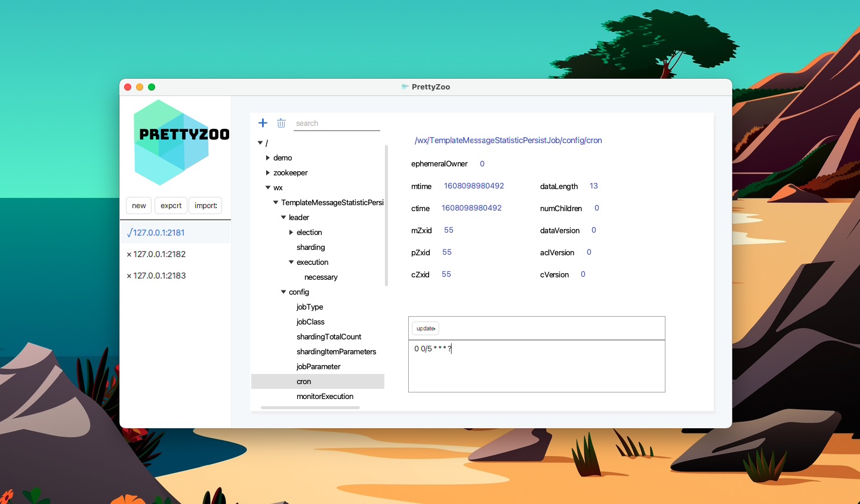
Task: Select the monitorExecution tree item
Action: pos(325,396)
